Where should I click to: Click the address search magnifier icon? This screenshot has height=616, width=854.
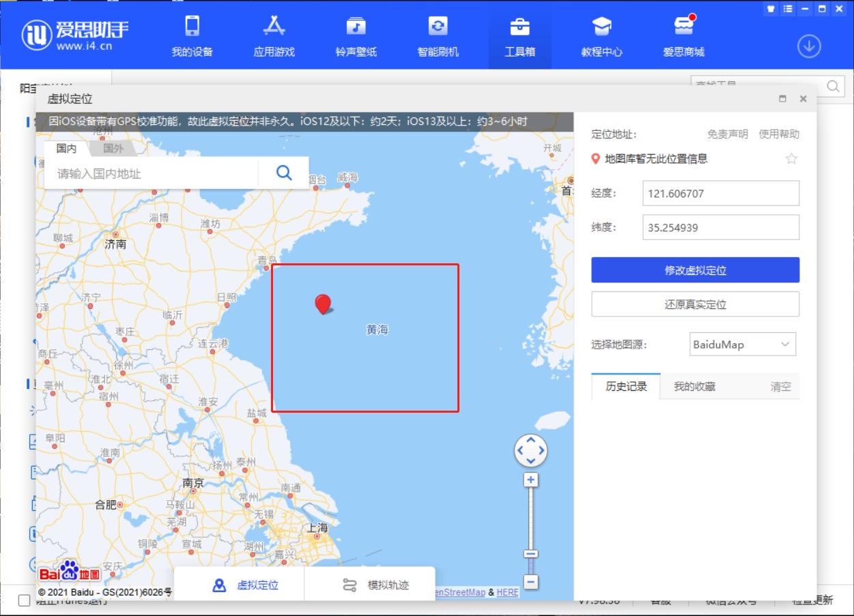tap(283, 173)
